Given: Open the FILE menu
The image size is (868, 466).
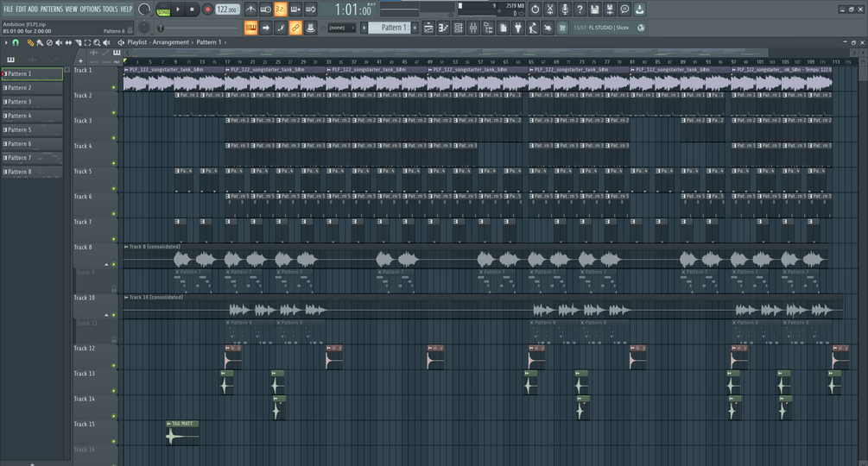Looking at the screenshot, I should (x=9, y=9).
